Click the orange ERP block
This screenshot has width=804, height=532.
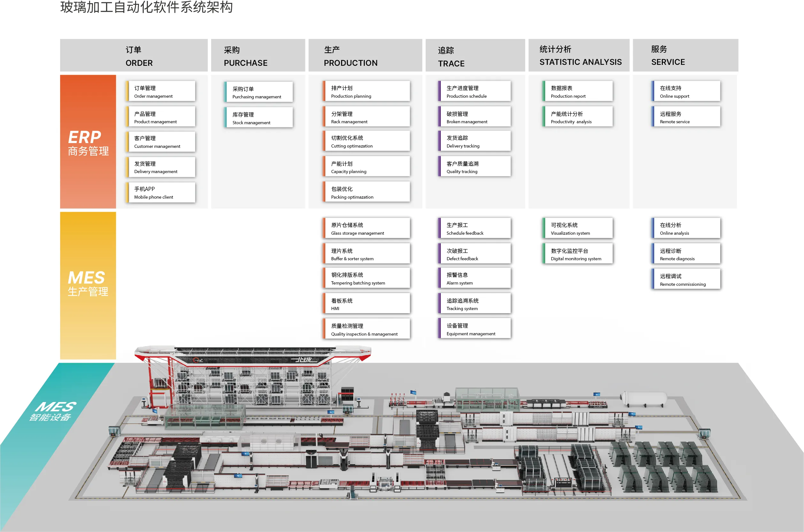click(x=88, y=142)
